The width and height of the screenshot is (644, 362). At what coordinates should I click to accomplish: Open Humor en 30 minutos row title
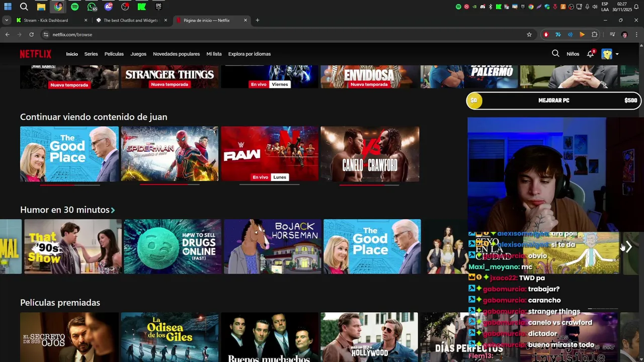pos(65,210)
